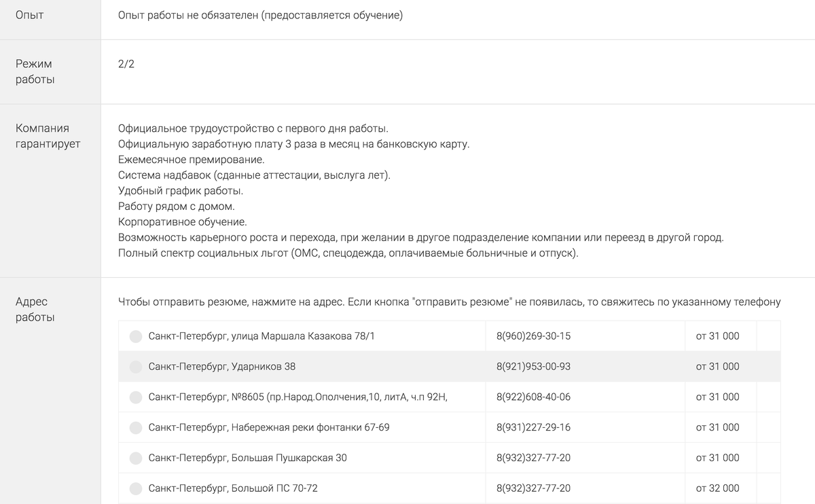The width and height of the screenshot is (815, 504).
Task: Select radio for Большая Пушкарская 30
Action: [136, 458]
